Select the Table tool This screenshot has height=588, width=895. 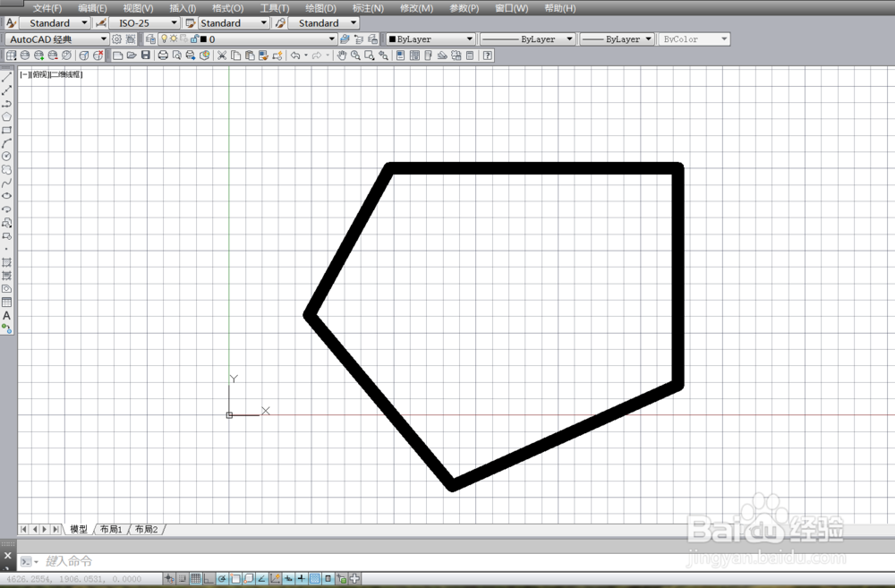pyautogui.click(x=7, y=303)
